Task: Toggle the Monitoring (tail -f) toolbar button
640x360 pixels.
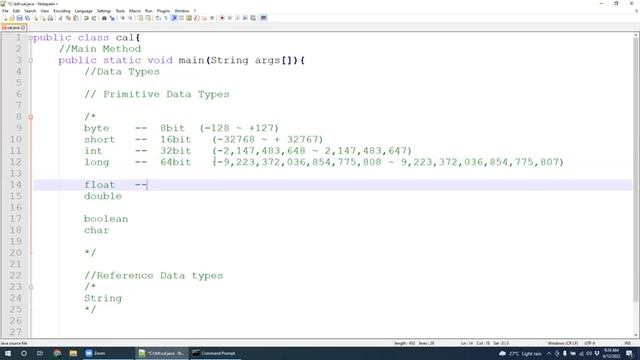Action: click(x=212, y=18)
